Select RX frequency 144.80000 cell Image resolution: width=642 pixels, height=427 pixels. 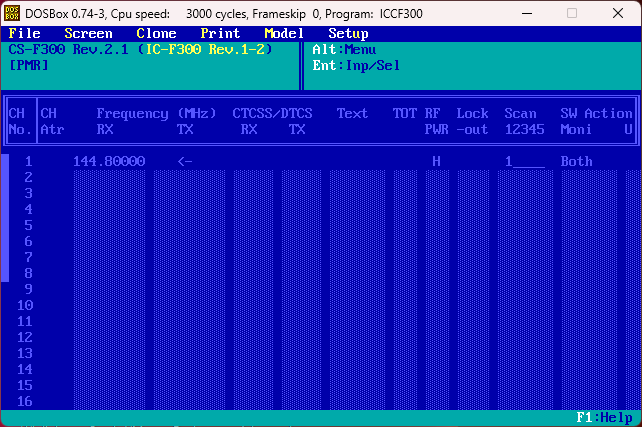click(x=109, y=161)
